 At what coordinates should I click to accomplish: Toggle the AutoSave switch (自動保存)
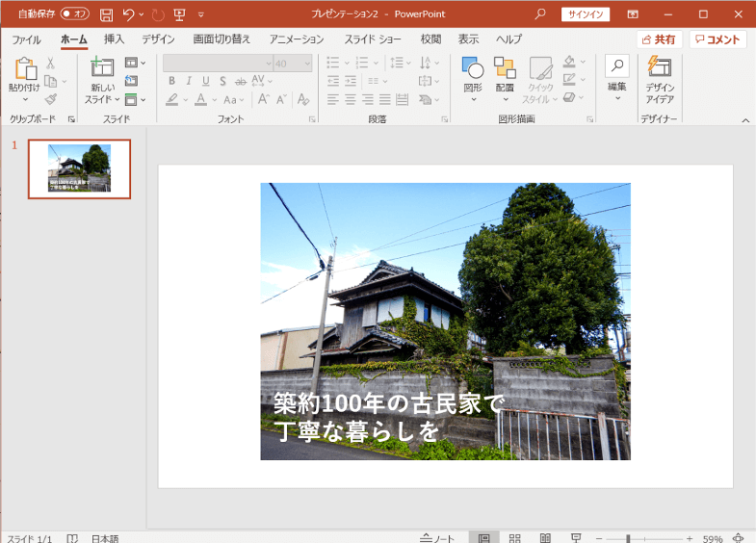click(74, 14)
